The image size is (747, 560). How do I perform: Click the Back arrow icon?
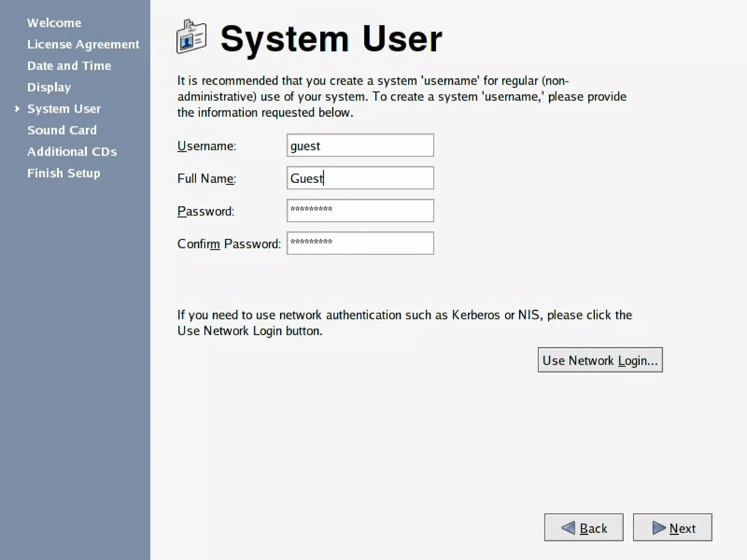(x=568, y=528)
